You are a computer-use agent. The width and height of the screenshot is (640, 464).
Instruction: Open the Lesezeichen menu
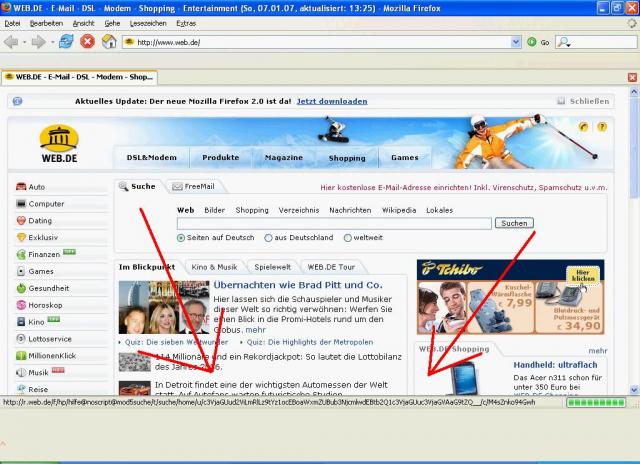pyautogui.click(x=148, y=24)
